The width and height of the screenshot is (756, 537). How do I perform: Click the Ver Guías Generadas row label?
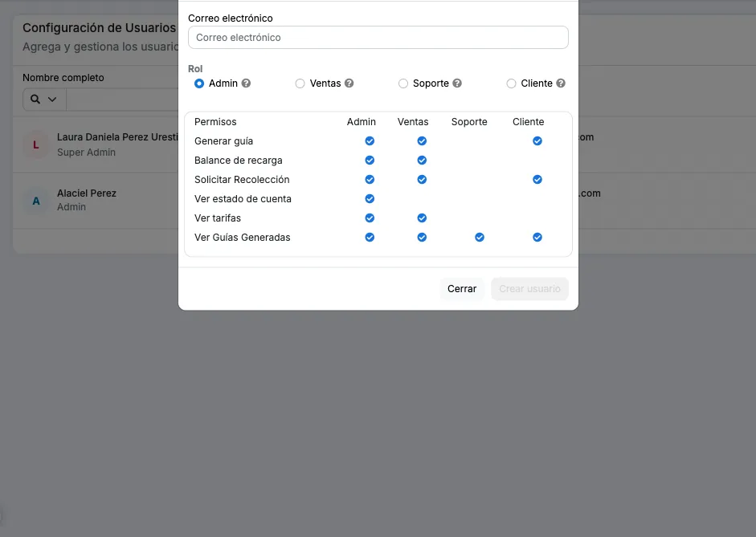point(243,238)
